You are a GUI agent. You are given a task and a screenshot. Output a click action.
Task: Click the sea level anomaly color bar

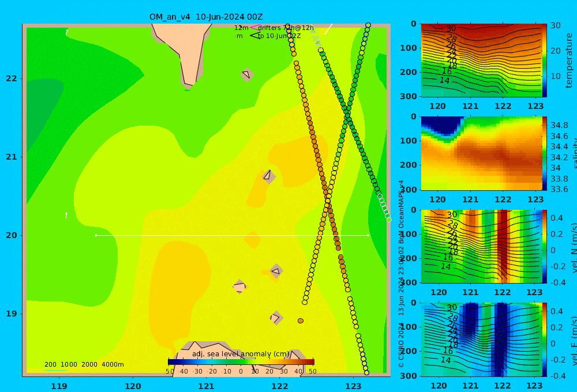click(241, 361)
